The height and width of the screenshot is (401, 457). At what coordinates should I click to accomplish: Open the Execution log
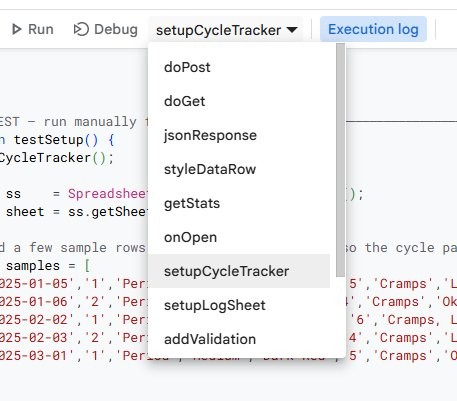pyautogui.click(x=373, y=29)
